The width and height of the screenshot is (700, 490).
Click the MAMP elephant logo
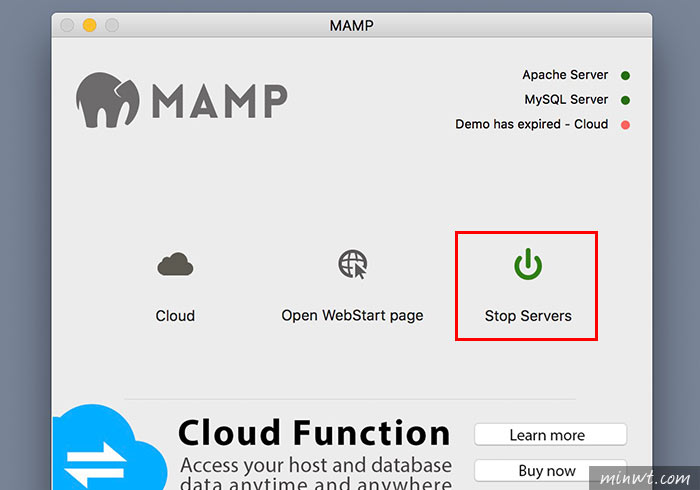pyautogui.click(x=108, y=100)
